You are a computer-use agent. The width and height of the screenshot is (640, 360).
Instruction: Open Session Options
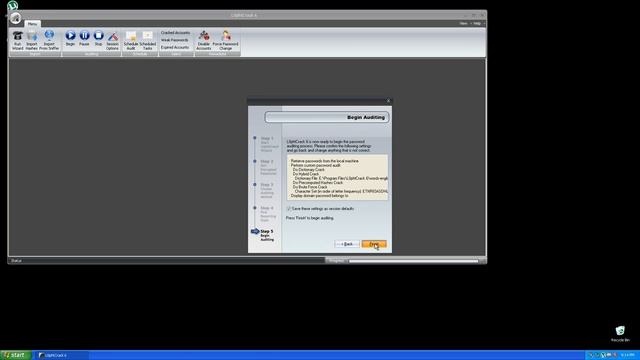[x=113, y=40]
